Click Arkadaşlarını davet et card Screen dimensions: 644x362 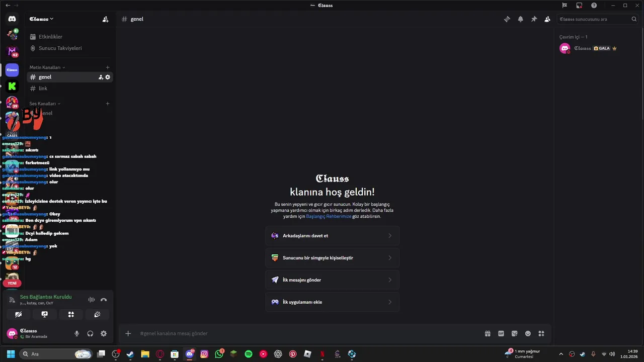pyautogui.click(x=332, y=236)
